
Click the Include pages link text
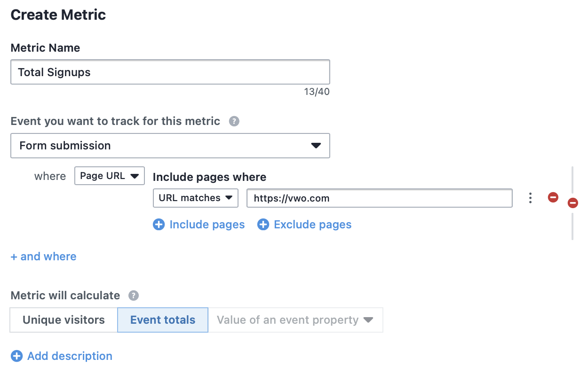click(207, 225)
